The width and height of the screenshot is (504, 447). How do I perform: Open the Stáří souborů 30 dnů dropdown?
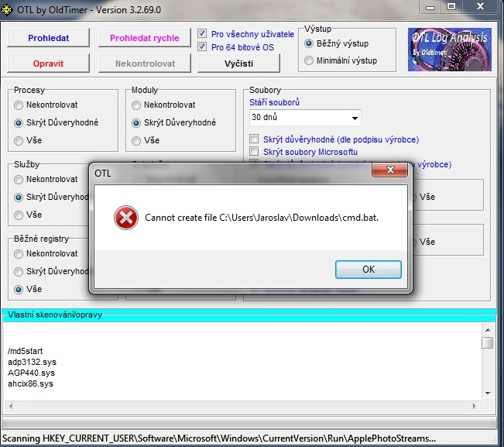point(305,118)
